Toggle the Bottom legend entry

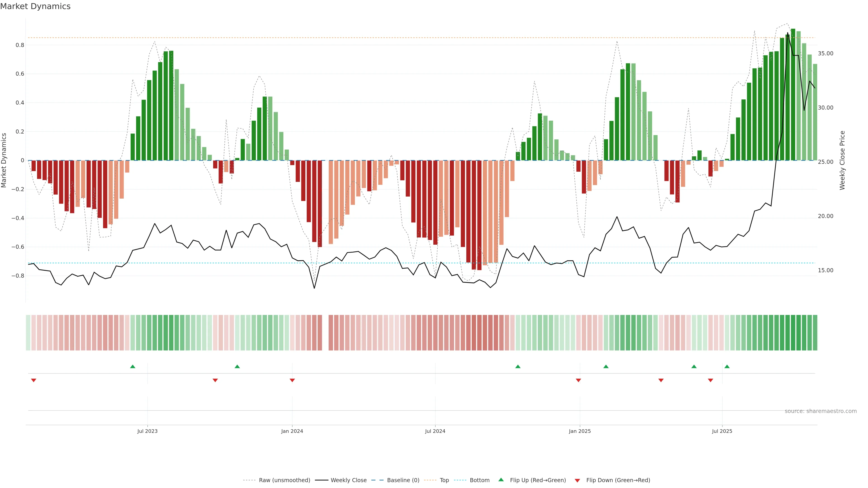(x=479, y=480)
